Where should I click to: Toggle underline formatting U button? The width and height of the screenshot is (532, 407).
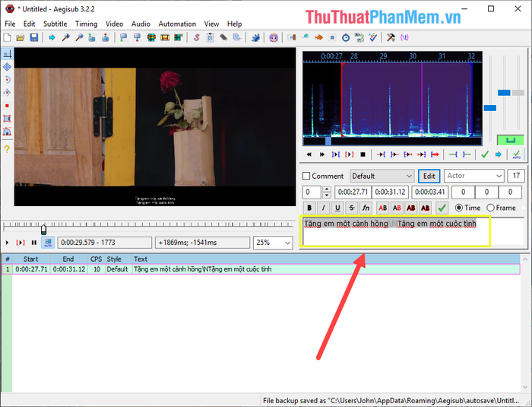(337, 208)
